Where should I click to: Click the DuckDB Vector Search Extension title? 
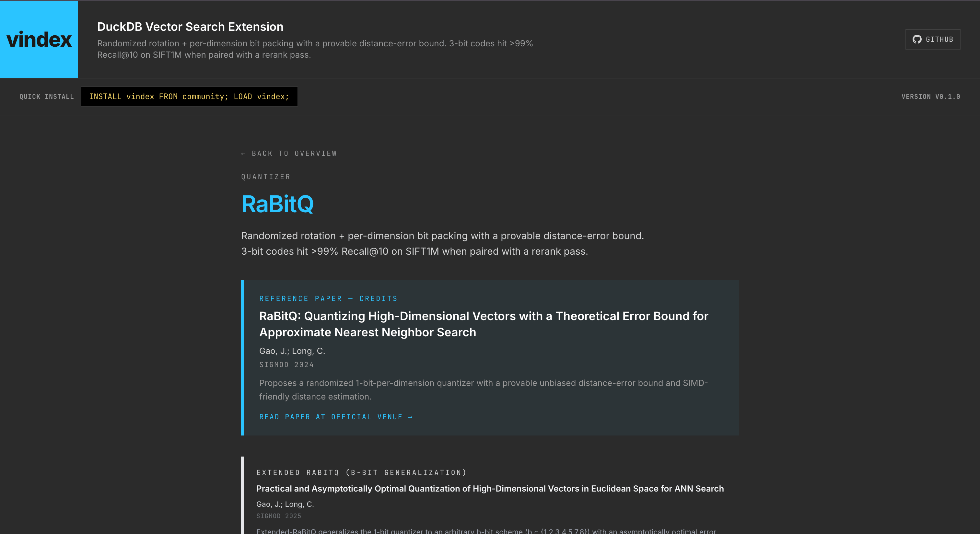(x=190, y=27)
